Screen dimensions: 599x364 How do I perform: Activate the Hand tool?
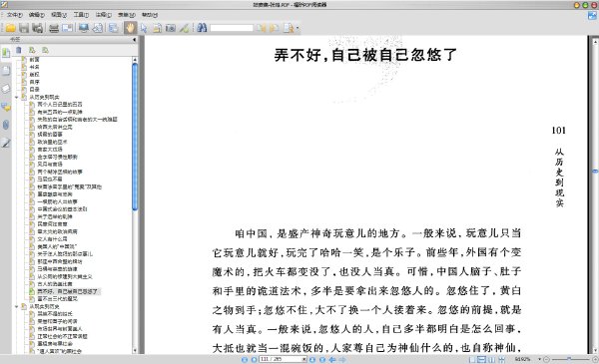tap(130, 28)
